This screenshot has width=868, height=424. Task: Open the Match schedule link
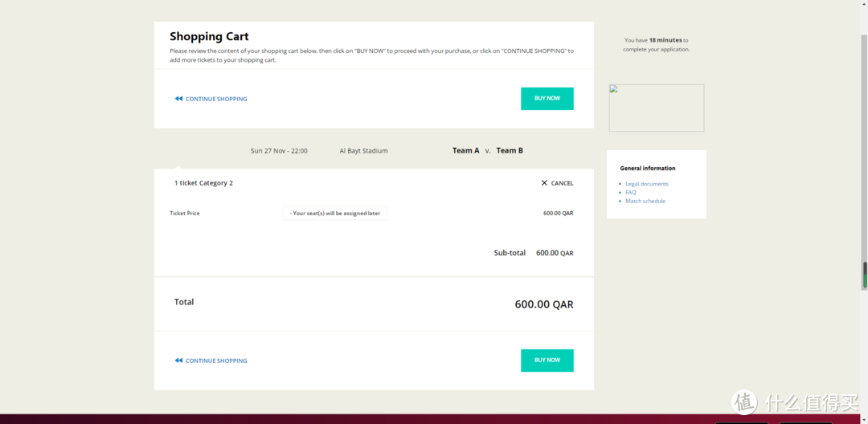pos(645,201)
